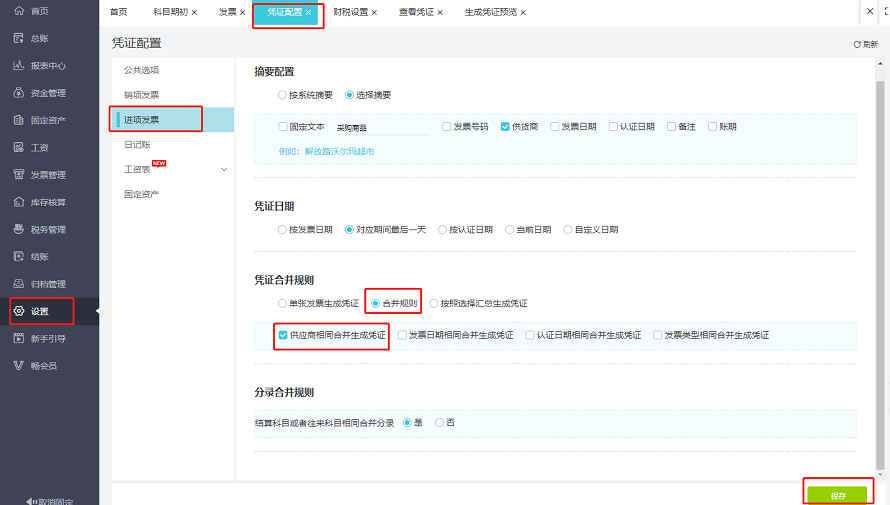
Task: Close the 财税设置 tab with its X
Action: pyautogui.click(x=374, y=12)
